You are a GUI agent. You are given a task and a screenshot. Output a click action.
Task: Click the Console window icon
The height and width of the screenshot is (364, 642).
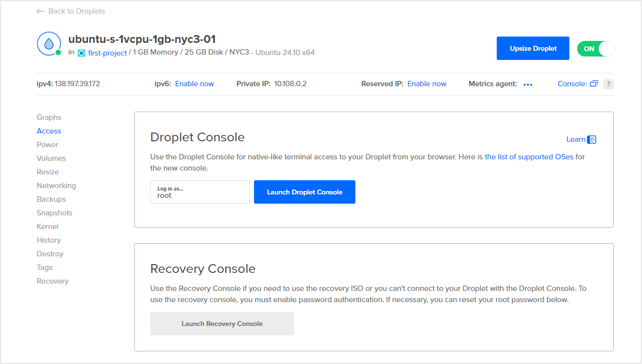click(594, 84)
